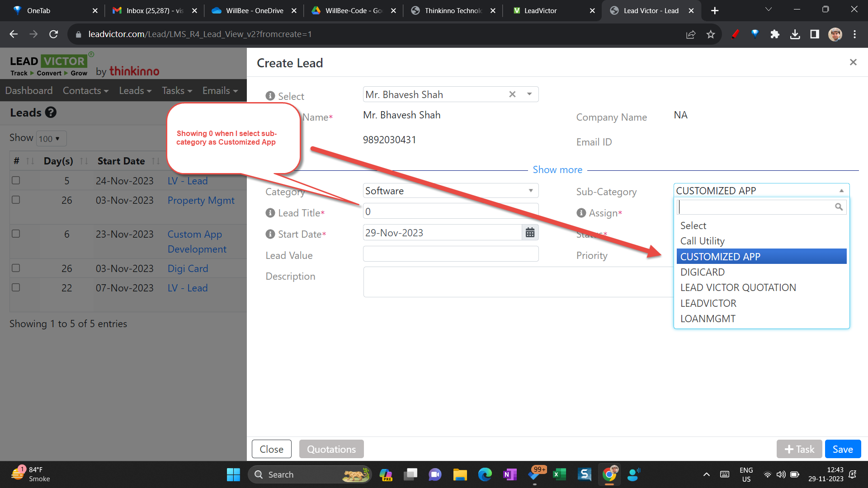This screenshot has width=868, height=488.
Task: Click the + Task button
Action: coord(799,449)
